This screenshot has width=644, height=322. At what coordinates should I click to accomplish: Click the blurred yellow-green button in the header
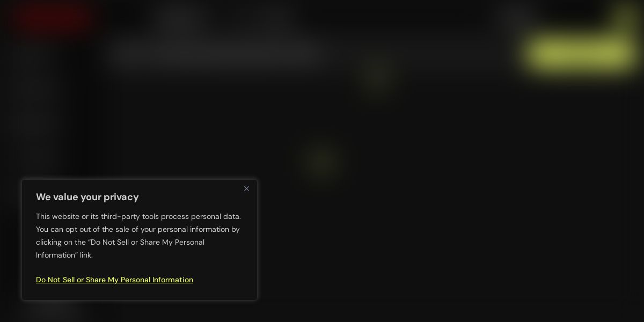[x=580, y=54]
